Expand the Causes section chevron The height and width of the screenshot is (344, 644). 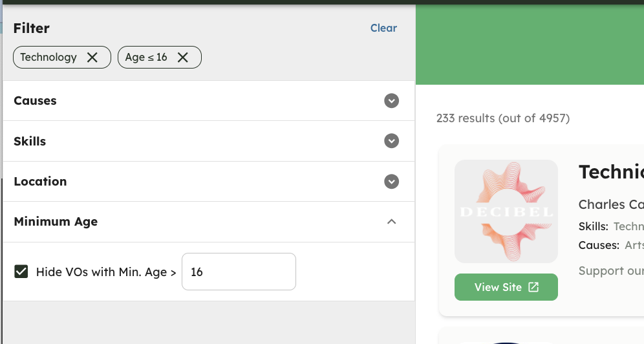391,101
